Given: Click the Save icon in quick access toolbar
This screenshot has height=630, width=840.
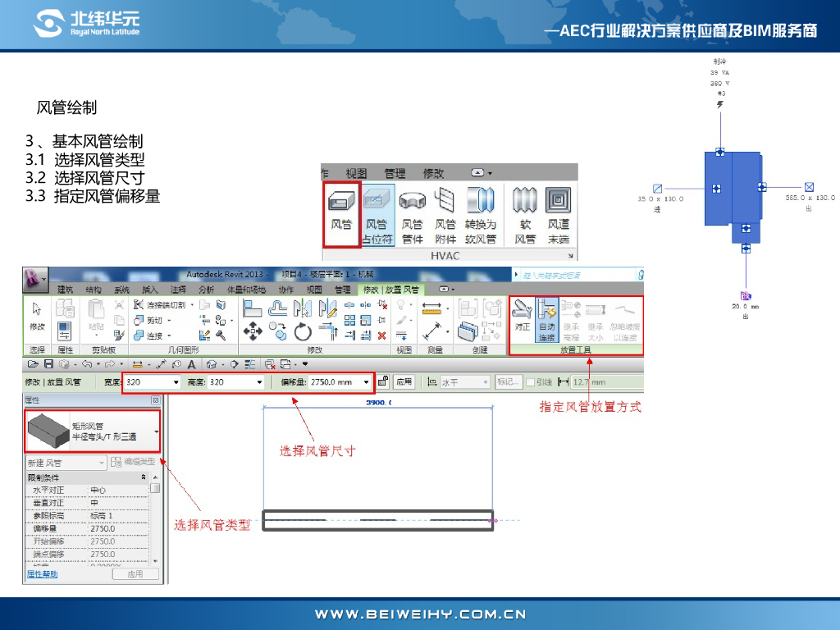Looking at the screenshot, I should click(48, 364).
